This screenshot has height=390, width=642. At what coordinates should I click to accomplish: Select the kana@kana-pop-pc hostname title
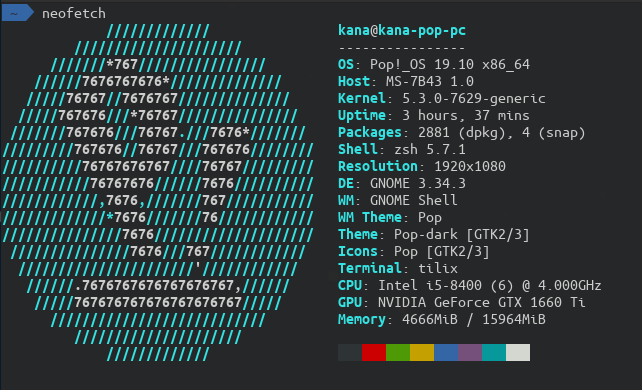[x=402, y=30]
